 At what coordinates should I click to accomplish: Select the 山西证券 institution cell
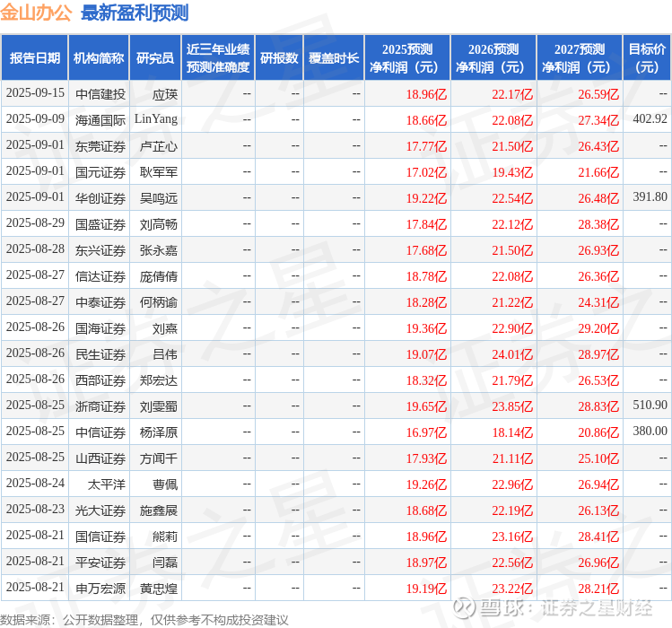(99, 458)
